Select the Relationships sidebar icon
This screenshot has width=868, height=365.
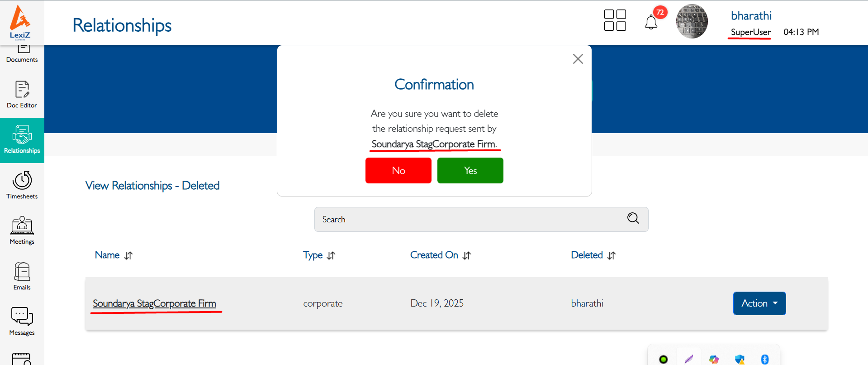coord(22,140)
